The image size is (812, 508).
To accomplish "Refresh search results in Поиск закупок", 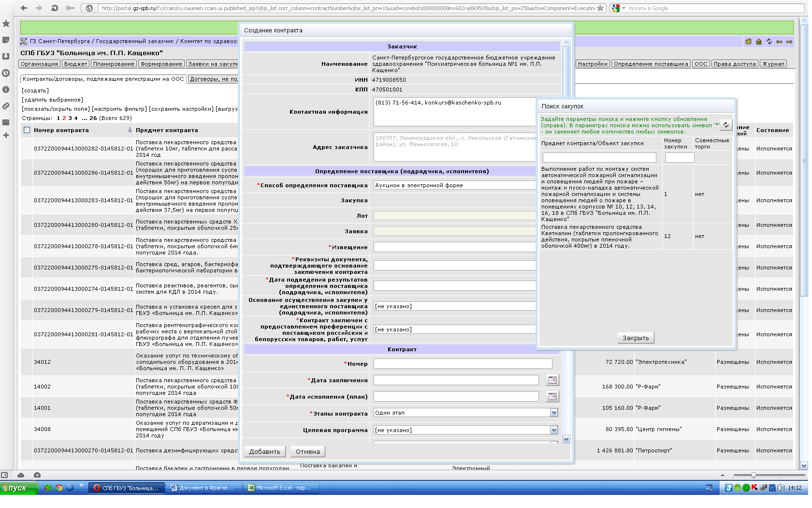I will pyautogui.click(x=726, y=125).
